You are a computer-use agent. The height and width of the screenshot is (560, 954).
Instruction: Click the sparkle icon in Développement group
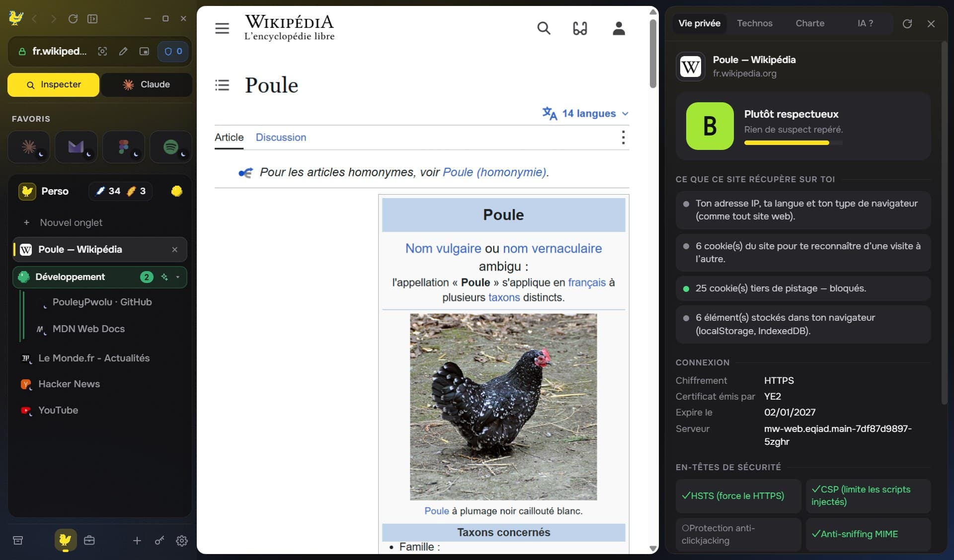164,277
